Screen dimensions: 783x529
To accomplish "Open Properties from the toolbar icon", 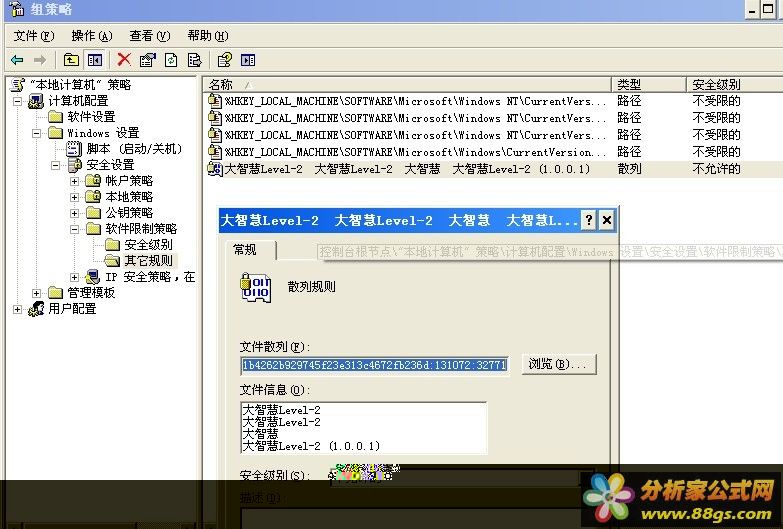I will pyautogui.click(x=147, y=60).
